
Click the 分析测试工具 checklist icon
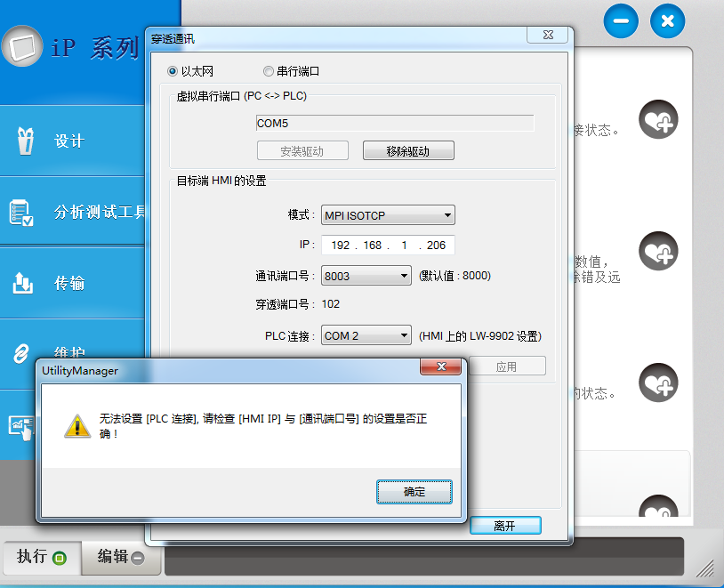click(x=21, y=213)
